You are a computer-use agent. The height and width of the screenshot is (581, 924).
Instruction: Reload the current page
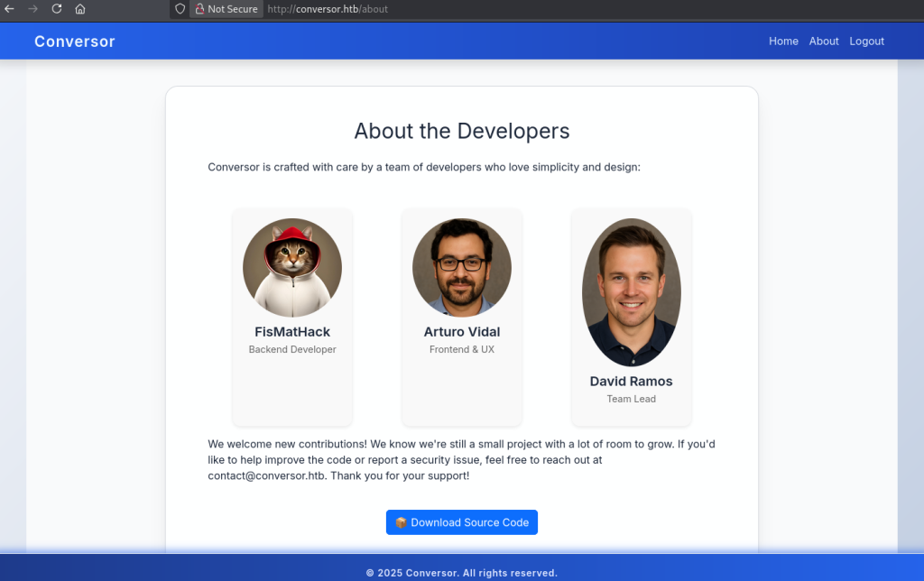coord(57,9)
